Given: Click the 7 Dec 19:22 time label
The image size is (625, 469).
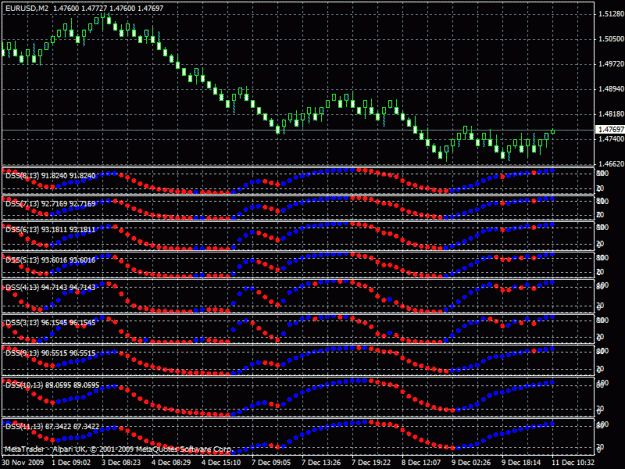Looking at the screenshot, I should 371,463.
